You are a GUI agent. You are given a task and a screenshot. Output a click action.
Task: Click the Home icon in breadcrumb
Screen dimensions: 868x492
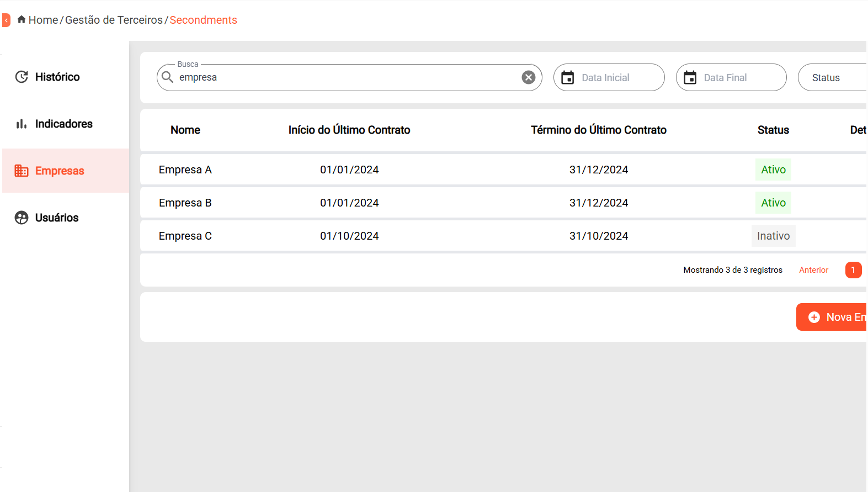click(x=22, y=19)
